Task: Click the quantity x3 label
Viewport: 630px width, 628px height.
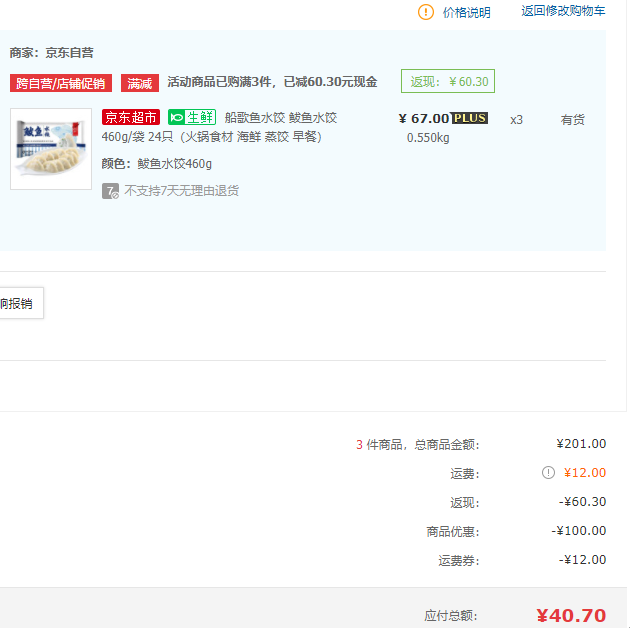Action: 516,120
